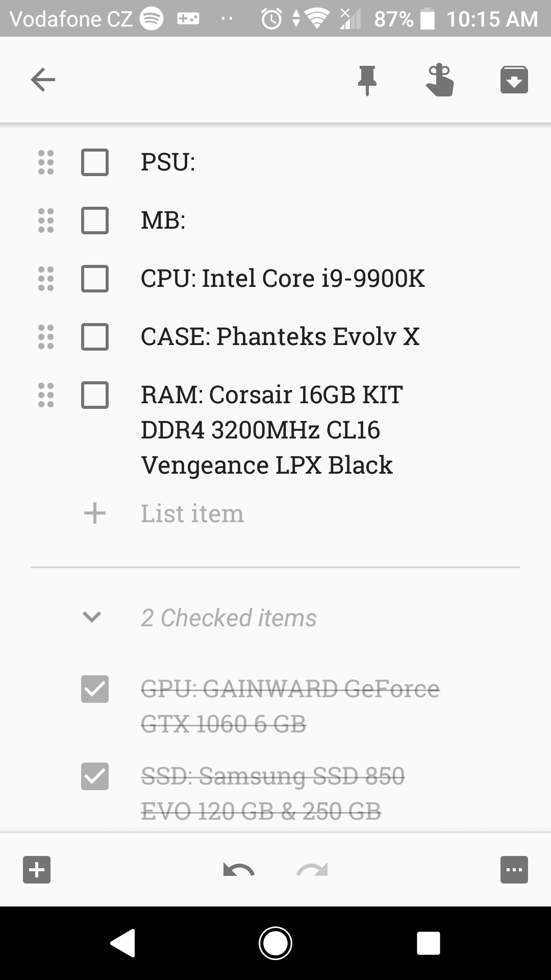Open the add attachment plus box
The image size is (551, 980).
(x=37, y=869)
